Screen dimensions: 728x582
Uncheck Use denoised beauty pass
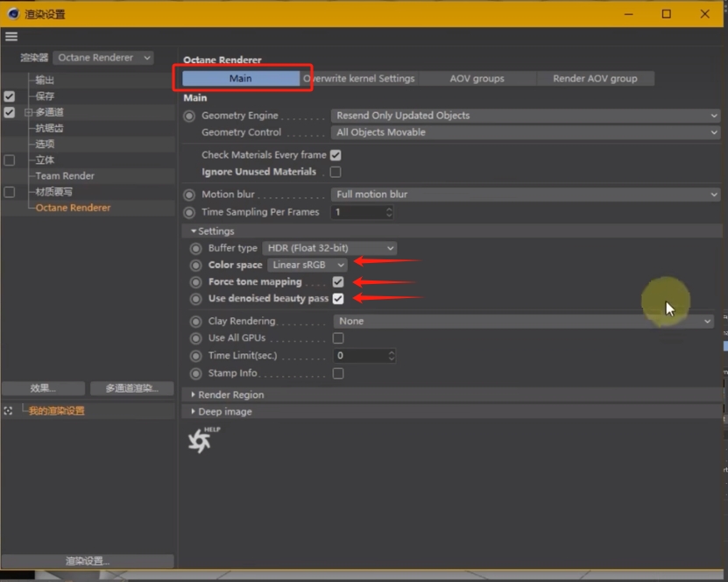point(338,298)
